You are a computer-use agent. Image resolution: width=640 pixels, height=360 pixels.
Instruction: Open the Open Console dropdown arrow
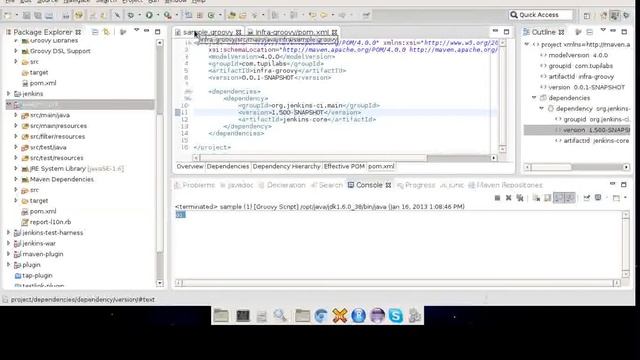click(625, 198)
